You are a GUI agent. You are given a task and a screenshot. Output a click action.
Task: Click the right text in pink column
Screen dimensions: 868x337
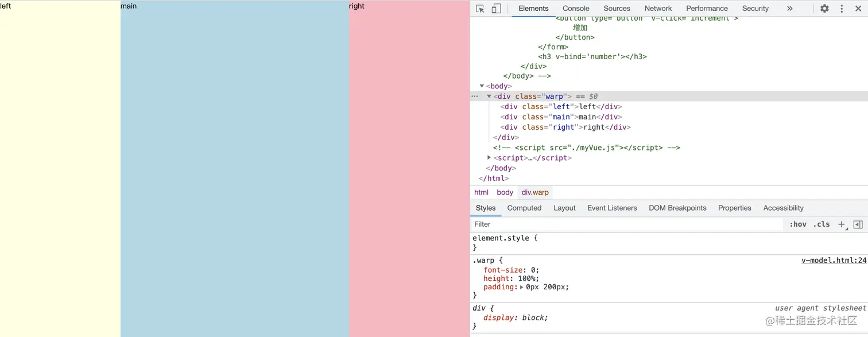[x=356, y=6]
